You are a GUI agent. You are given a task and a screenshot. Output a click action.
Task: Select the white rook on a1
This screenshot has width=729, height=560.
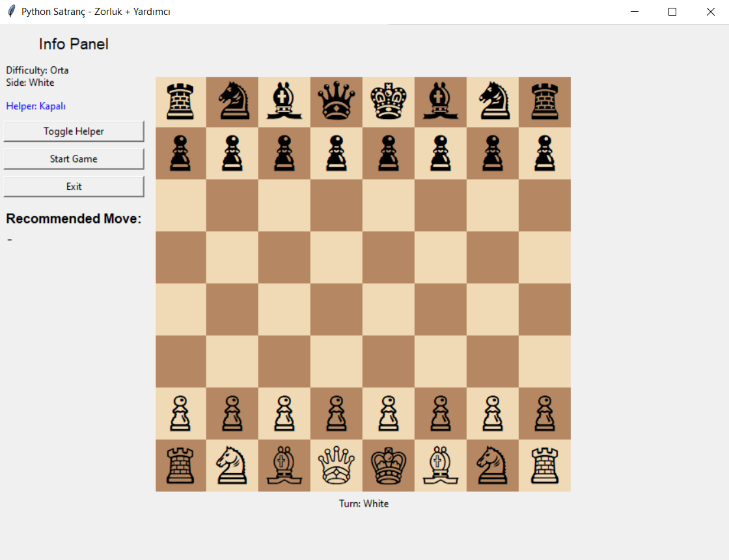click(x=180, y=466)
